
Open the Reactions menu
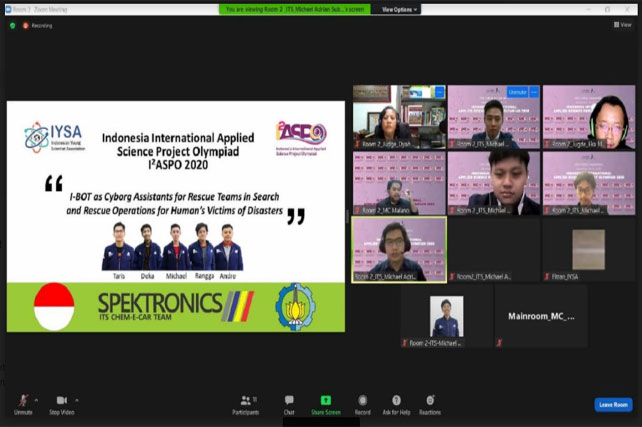click(x=430, y=404)
